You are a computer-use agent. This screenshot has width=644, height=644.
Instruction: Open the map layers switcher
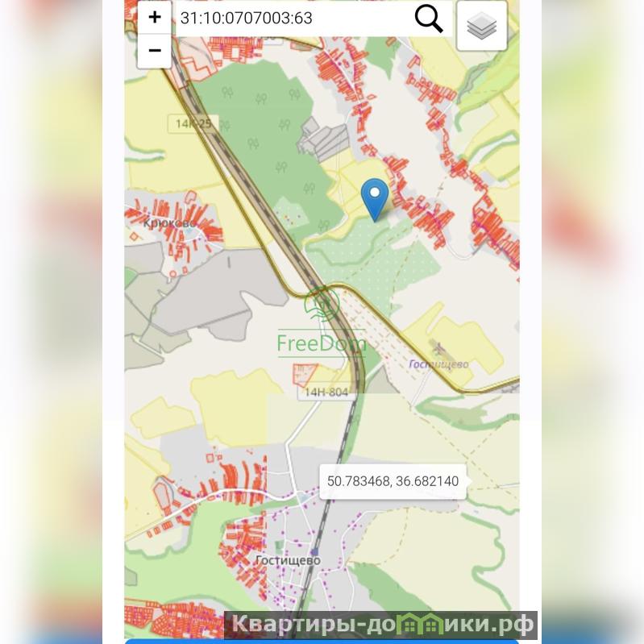[482, 26]
